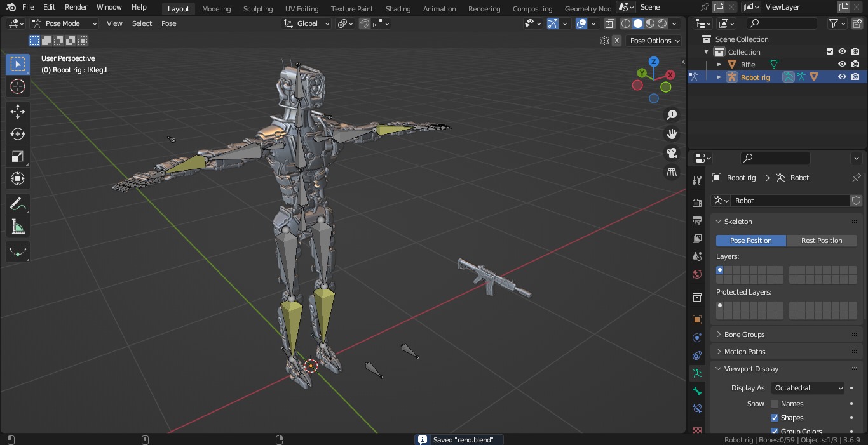Open the Scene properties tab
The width and height of the screenshot is (868, 445).
click(697, 256)
